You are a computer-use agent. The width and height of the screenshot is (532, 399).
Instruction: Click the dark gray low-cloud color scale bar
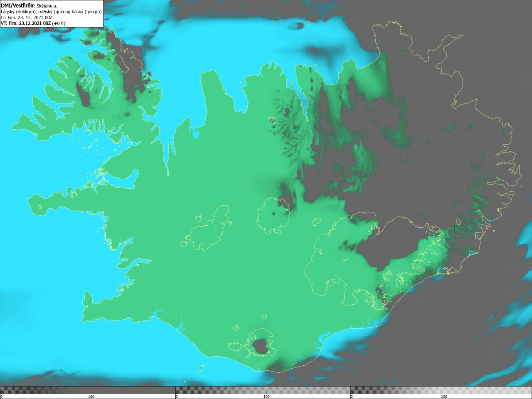pyautogui.click(x=88, y=390)
